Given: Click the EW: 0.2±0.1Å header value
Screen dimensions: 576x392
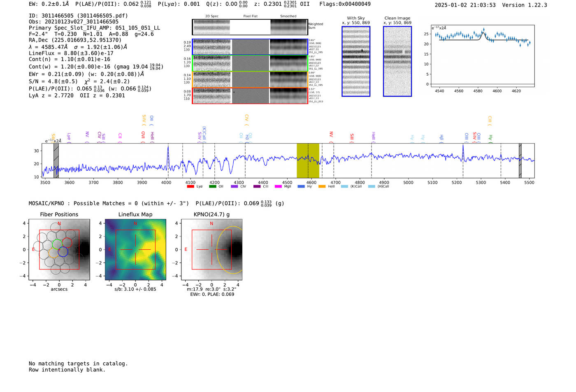Looking at the screenshot, I should [49, 4].
